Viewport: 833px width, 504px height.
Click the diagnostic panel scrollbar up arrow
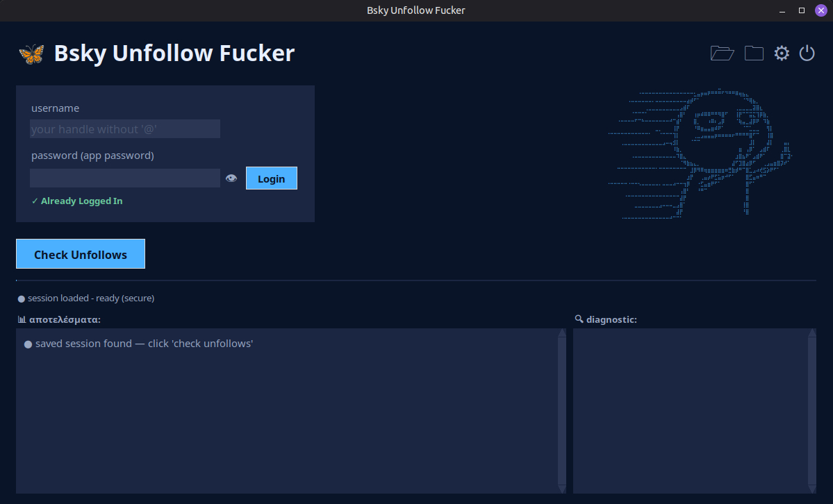(x=811, y=333)
